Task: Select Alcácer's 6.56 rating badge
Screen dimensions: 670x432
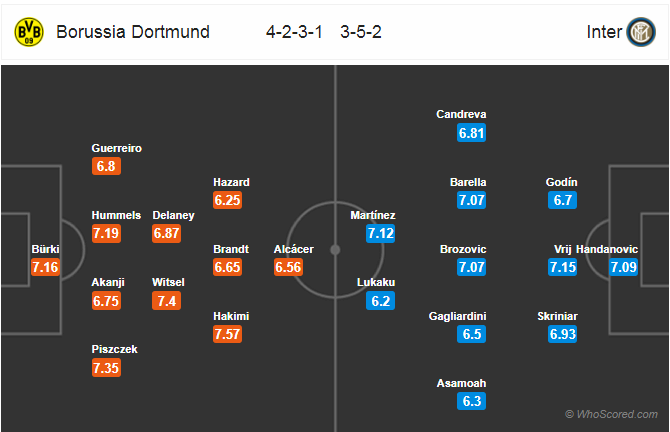Action: coord(288,267)
